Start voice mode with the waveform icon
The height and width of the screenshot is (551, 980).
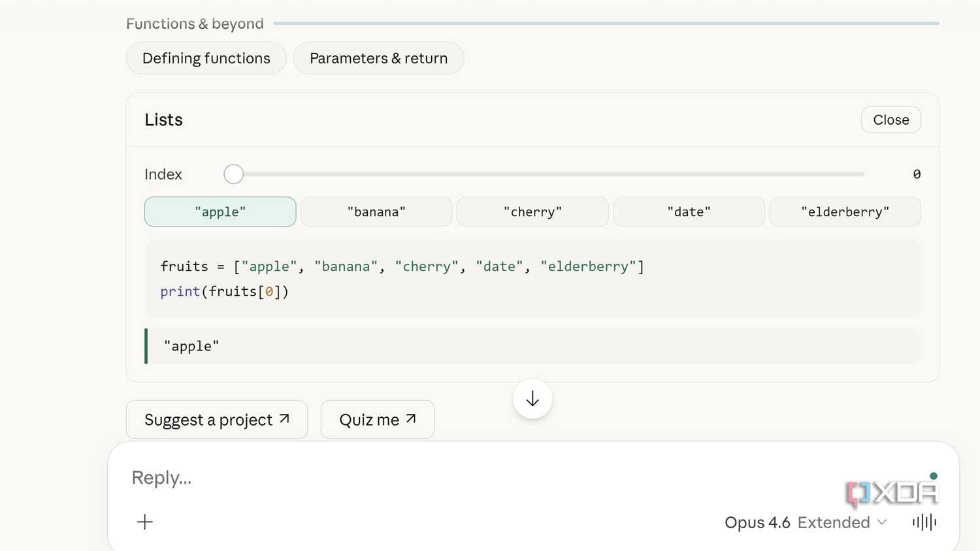click(x=924, y=522)
